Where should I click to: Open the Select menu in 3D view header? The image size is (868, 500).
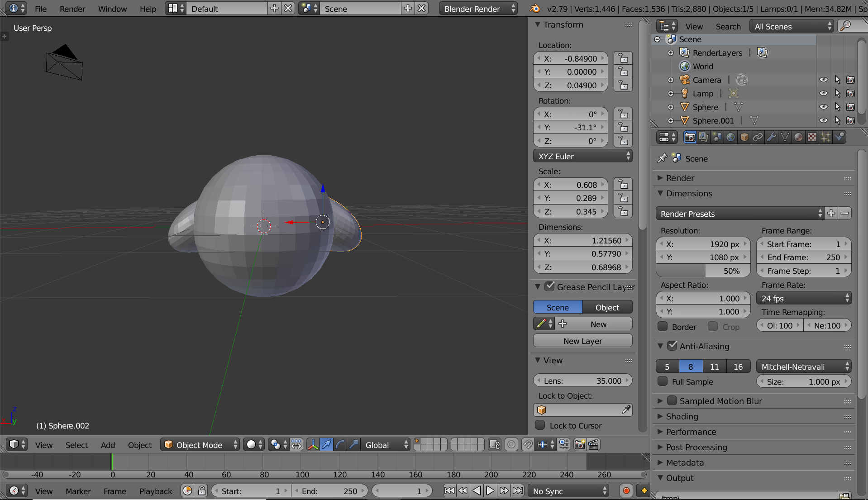click(x=76, y=445)
